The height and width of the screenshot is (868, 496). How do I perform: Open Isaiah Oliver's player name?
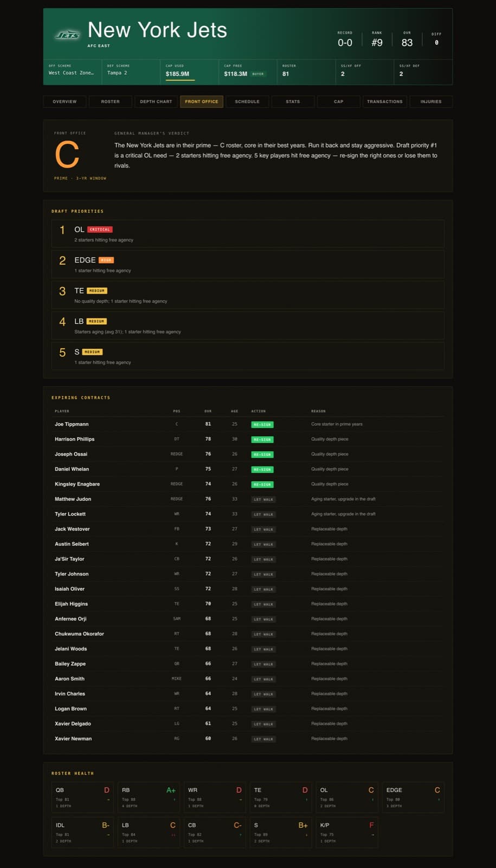pyautogui.click(x=69, y=589)
